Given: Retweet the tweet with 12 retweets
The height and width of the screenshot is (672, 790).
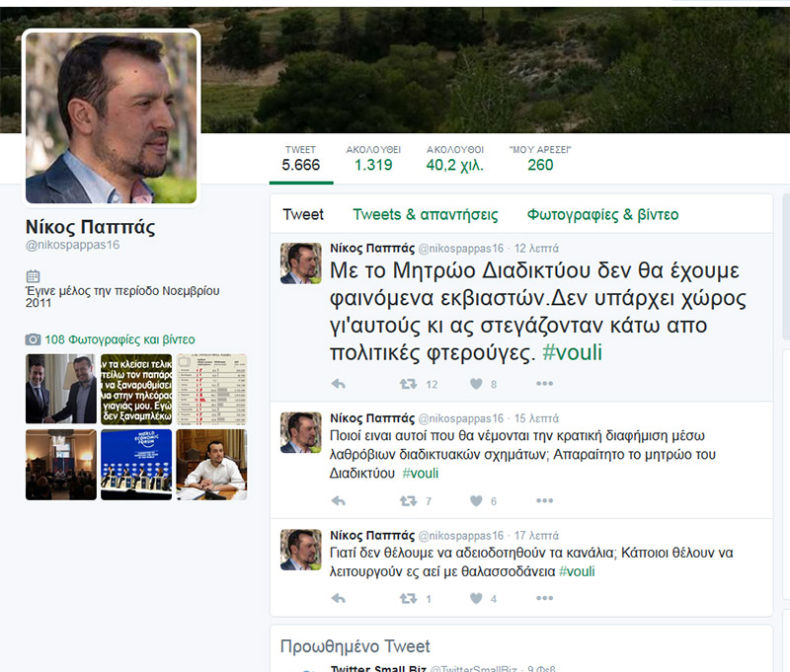Looking at the screenshot, I should point(408,383).
